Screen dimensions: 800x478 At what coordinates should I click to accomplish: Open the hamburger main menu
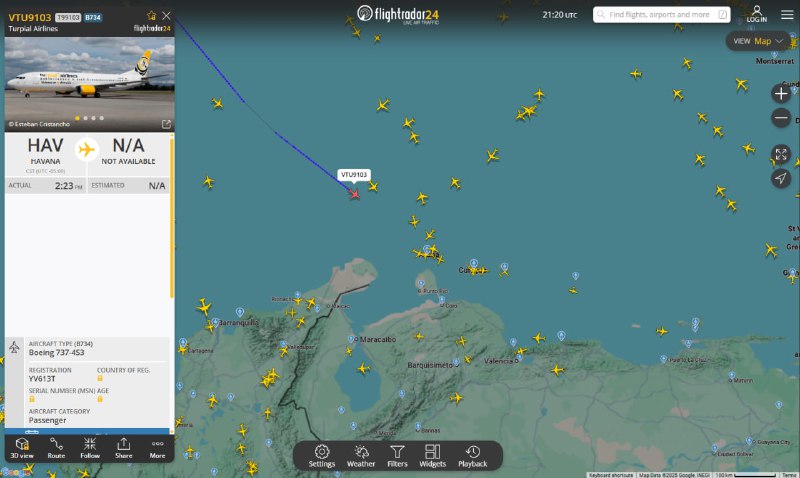pyautogui.click(x=787, y=15)
